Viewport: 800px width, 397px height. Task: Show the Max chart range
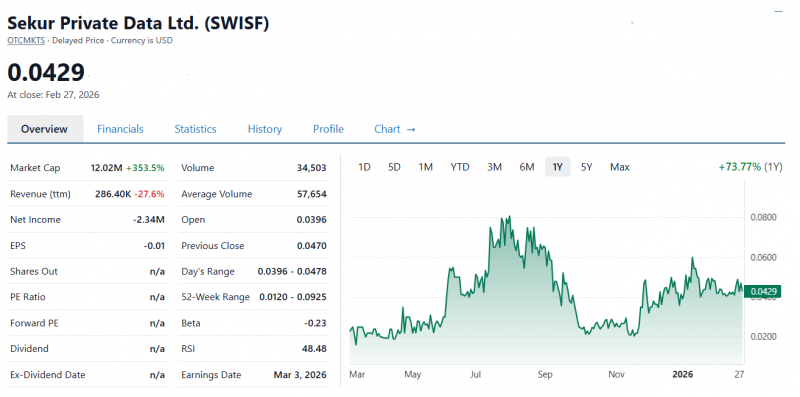click(x=620, y=167)
